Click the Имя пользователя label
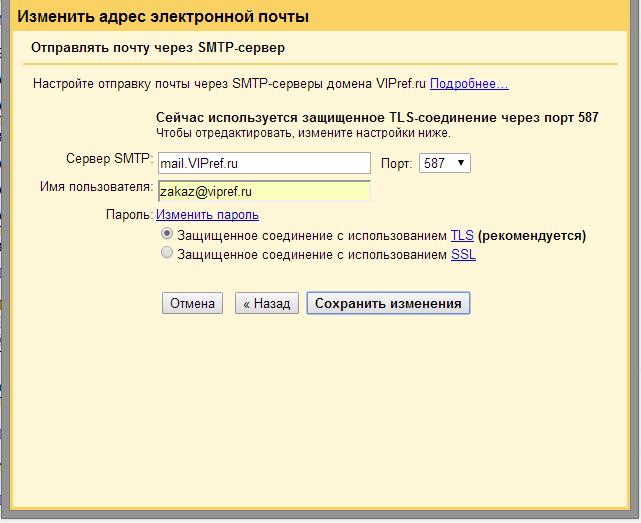The width and height of the screenshot is (641, 523). tap(96, 187)
